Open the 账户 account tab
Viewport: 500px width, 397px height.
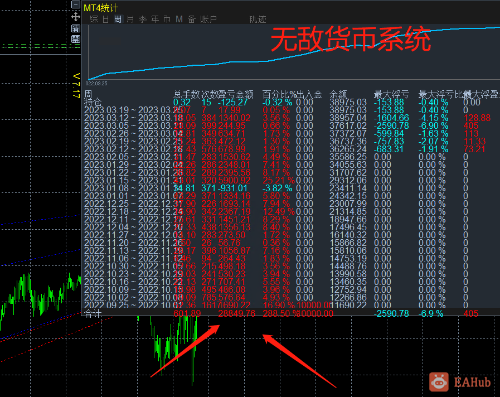[208, 19]
